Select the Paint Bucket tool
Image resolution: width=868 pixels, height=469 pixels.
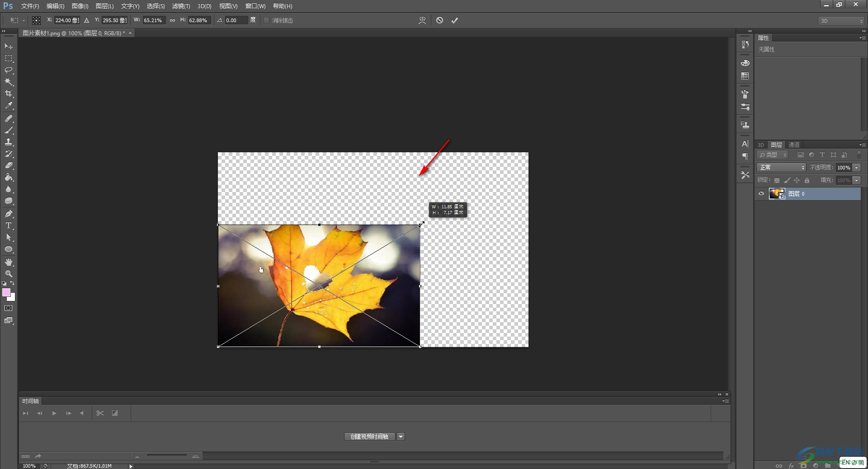click(x=9, y=177)
